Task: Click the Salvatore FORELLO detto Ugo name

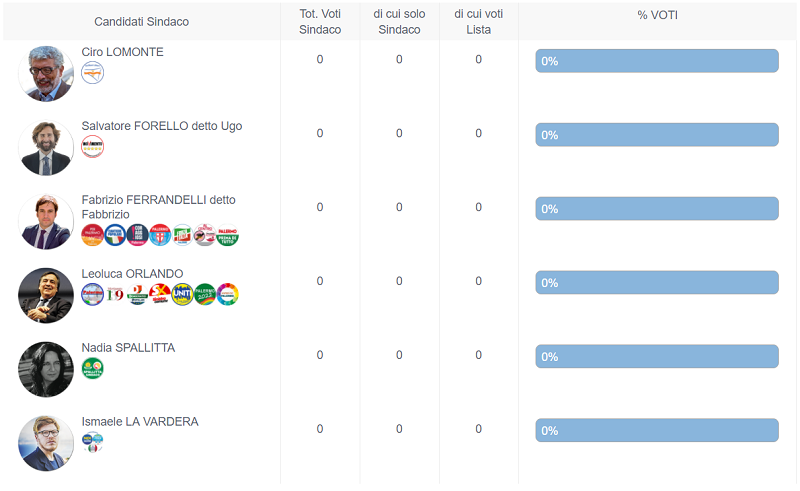Action: (161, 126)
